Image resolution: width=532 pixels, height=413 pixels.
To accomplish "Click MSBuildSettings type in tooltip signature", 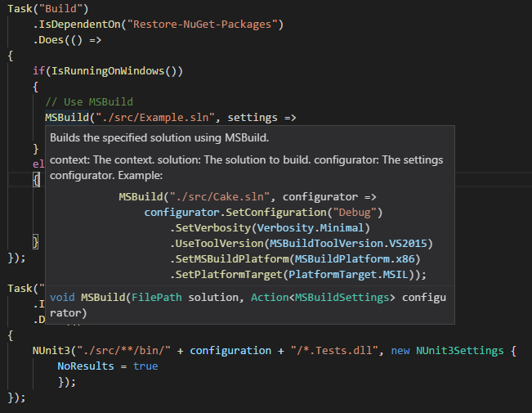I will click(342, 298).
